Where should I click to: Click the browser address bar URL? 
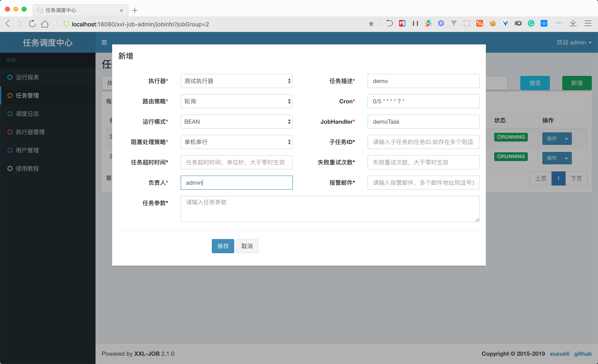click(140, 24)
